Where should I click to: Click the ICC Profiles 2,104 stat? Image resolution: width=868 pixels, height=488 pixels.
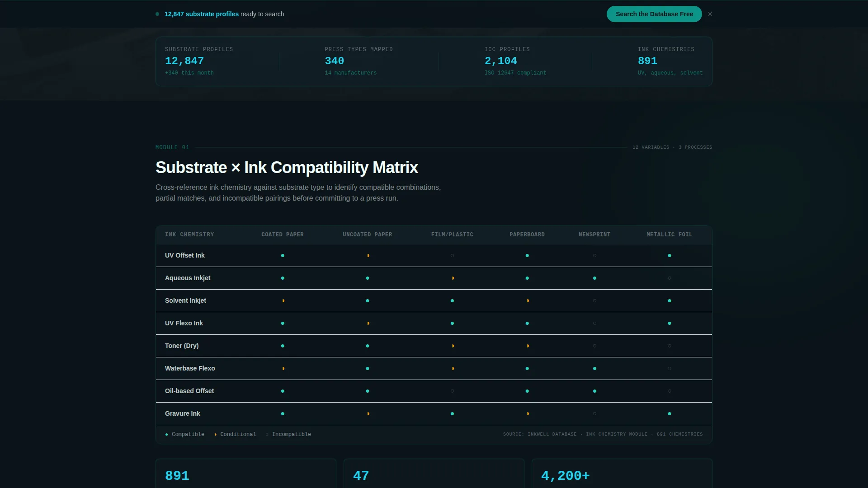515,61
